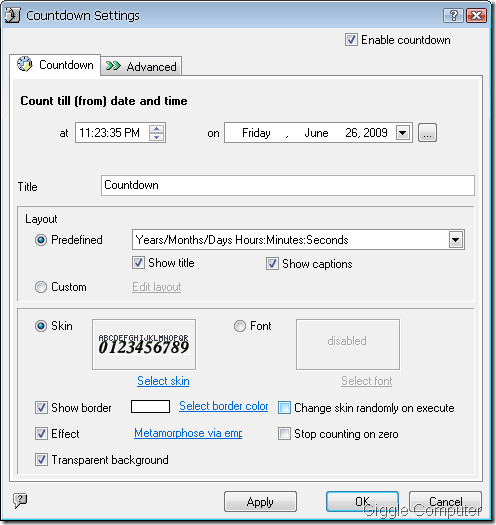This screenshot has width=496, height=525.
Task: Click the Apply button
Action: (260, 502)
